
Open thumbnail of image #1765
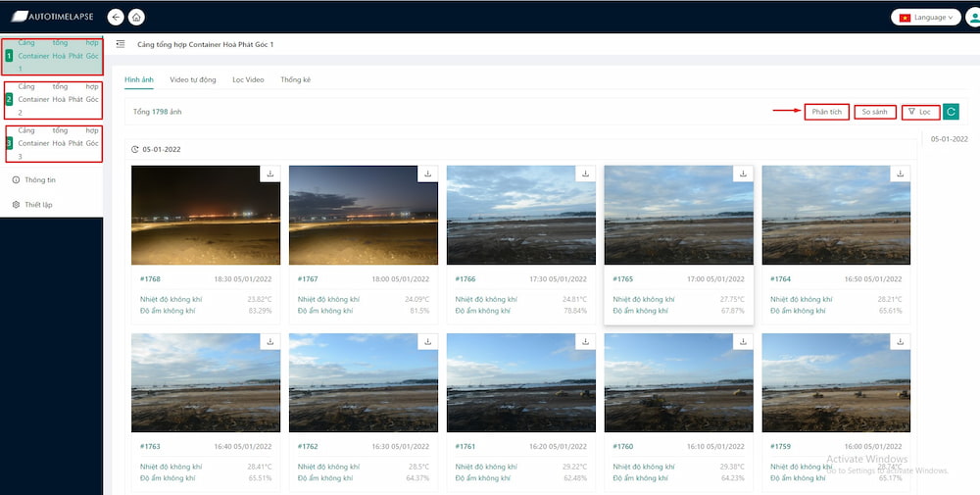coord(679,215)
